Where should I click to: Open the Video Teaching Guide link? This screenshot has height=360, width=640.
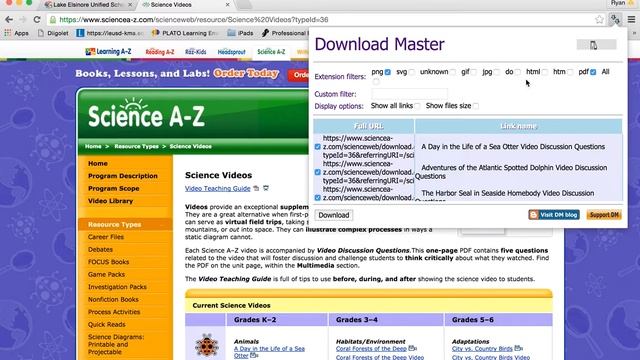[x=218, y=189]
